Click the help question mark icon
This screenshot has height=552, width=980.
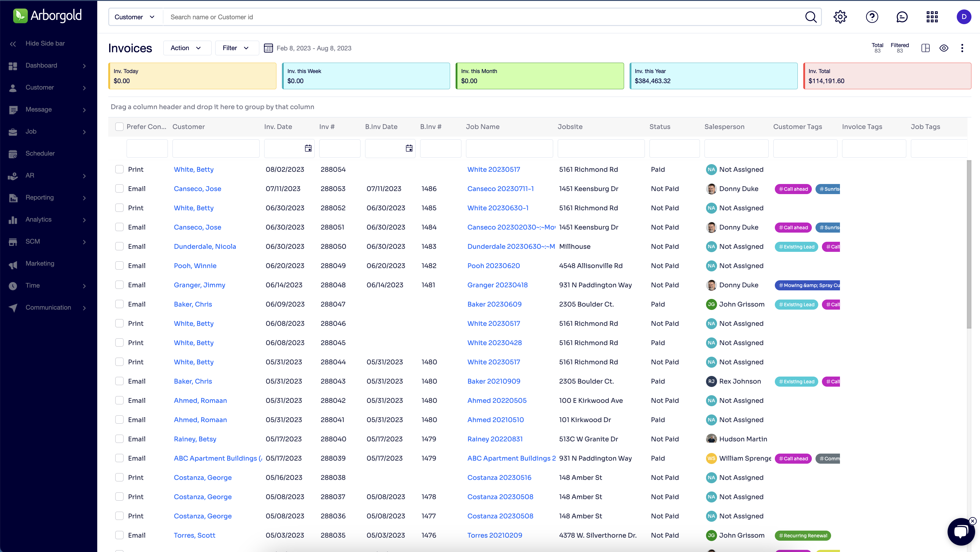(x=872, y=17)
